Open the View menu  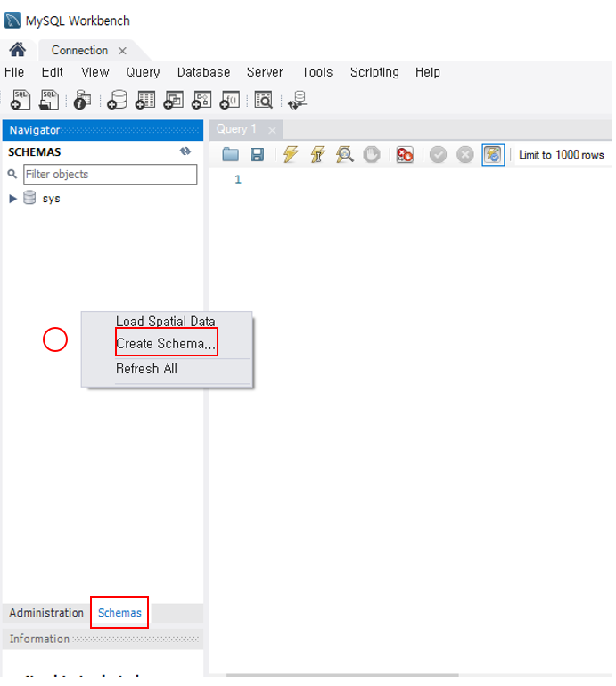(x=95, y=72)
